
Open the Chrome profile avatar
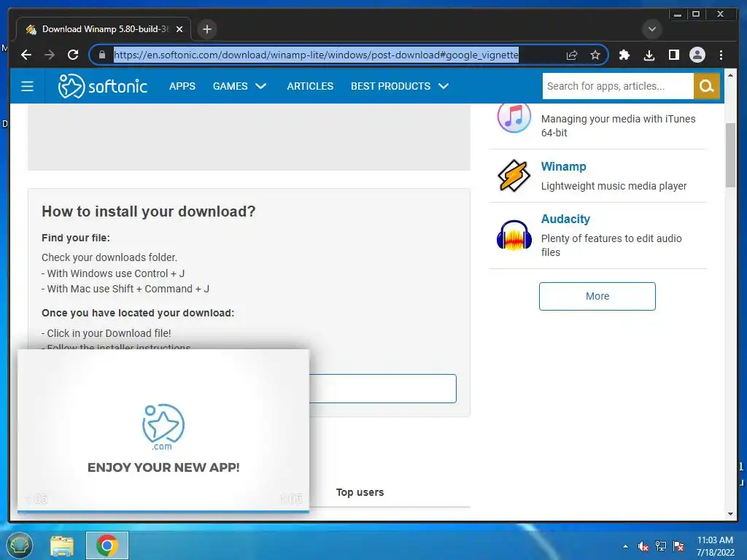(697, 55)
